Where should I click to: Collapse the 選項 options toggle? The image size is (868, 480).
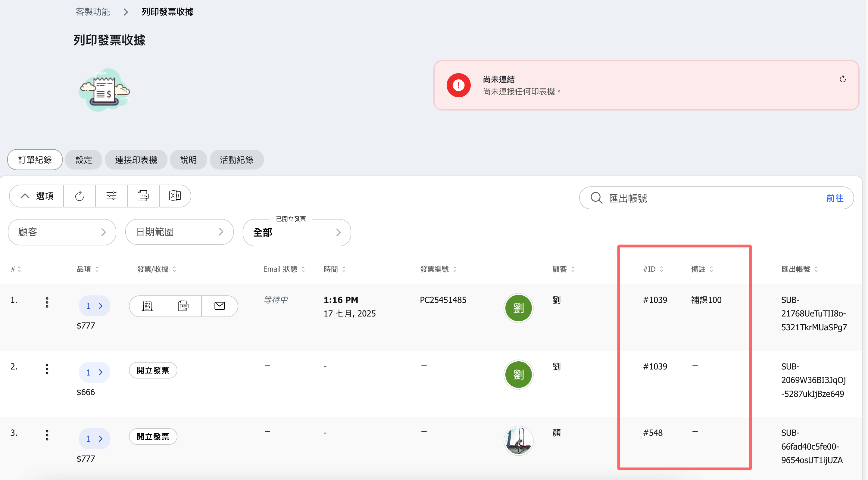tap(37, 196)
